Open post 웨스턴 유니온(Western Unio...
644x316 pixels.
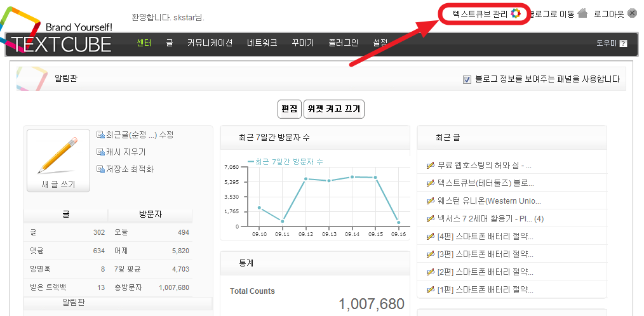490,201
